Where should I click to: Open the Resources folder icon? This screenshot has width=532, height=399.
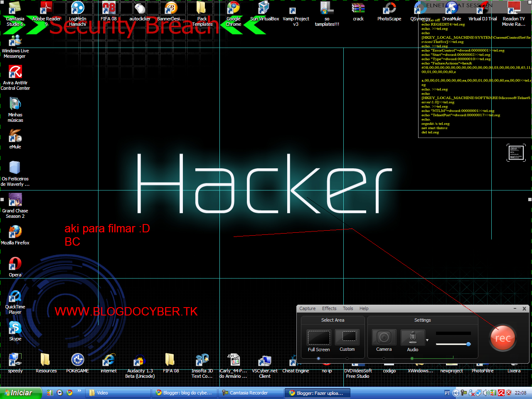(x=46, y=363)
